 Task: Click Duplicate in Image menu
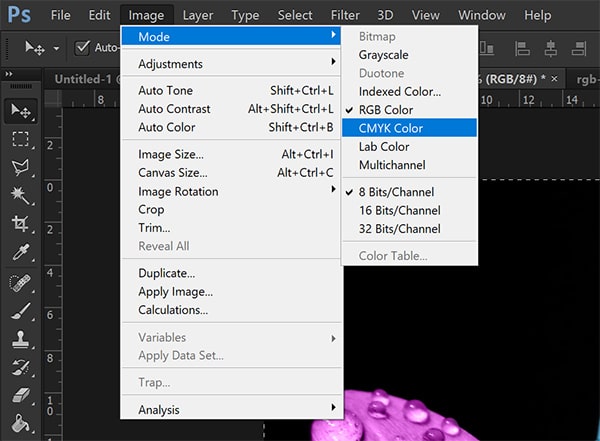(231, 273)
